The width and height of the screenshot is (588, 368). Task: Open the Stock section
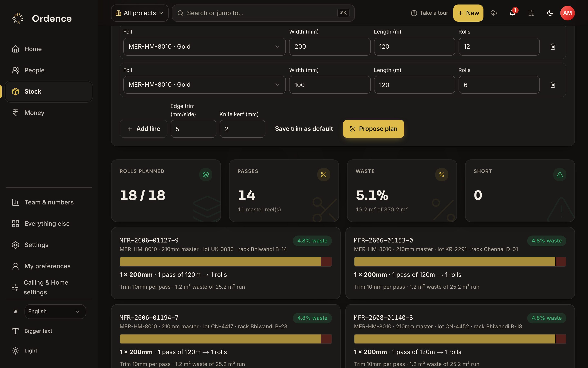coord(49,92)
